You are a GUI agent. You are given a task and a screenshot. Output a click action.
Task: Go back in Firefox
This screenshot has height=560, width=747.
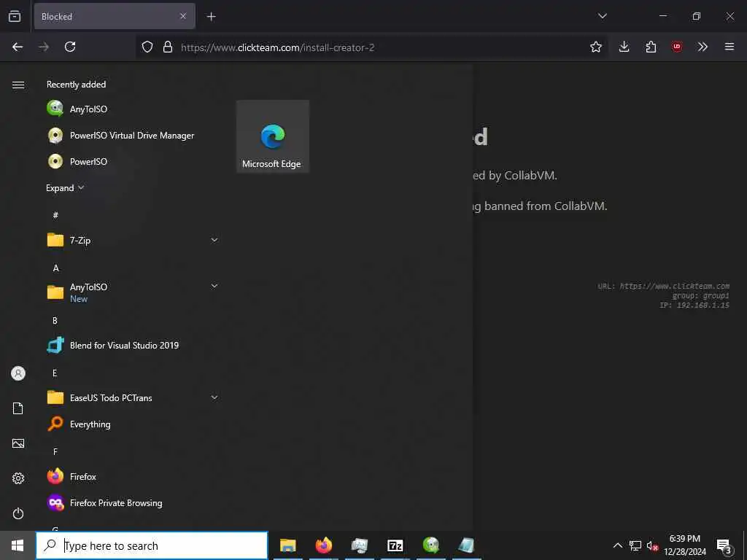tap(18, 47)
